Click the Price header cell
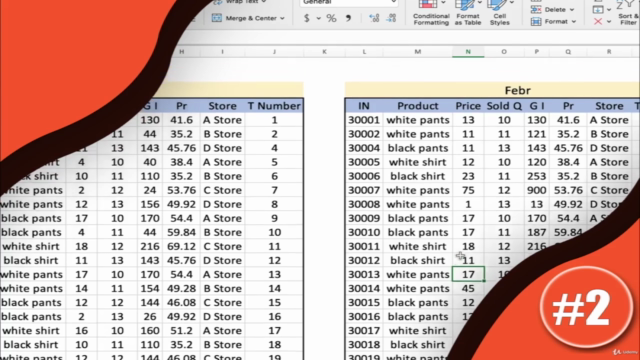The height and width of the screenshot is (360, 640). (x=468, y=106)
